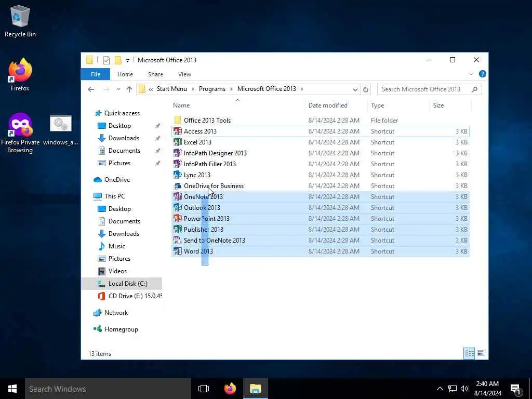Select This PC in navigation pane

pyautogui.click(x=114, y=196)
